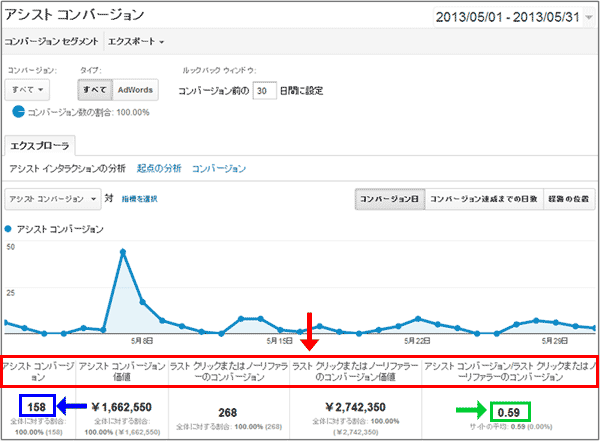600x441 pixels.
Task: Click the highest peak point on the chart
Action: (123, 252)
